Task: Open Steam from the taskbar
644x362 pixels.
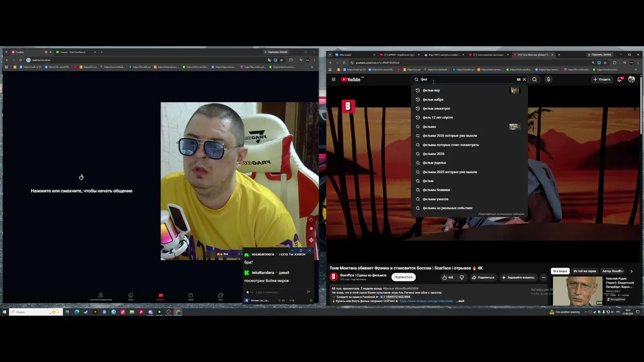Action: [x=86, y=312]
